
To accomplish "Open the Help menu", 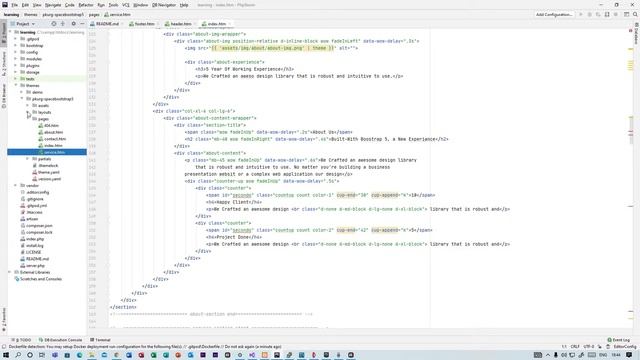I will click(184, 5).
